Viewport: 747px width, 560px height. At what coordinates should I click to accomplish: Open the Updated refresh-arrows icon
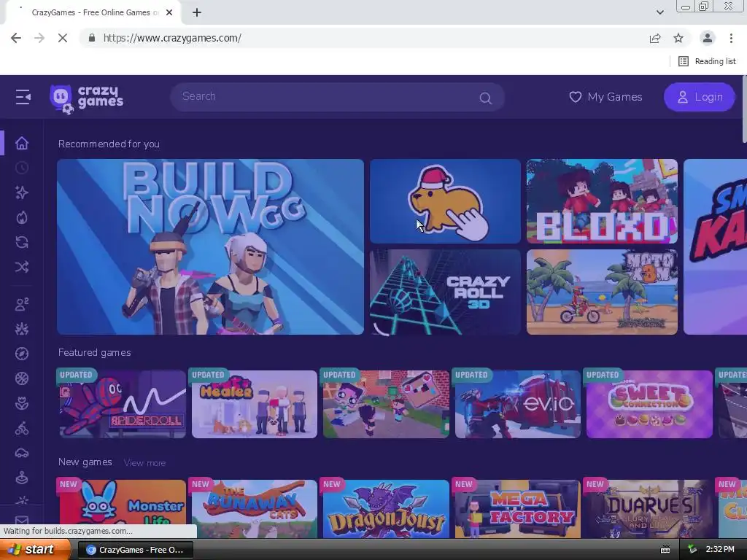tap(21, 242)
